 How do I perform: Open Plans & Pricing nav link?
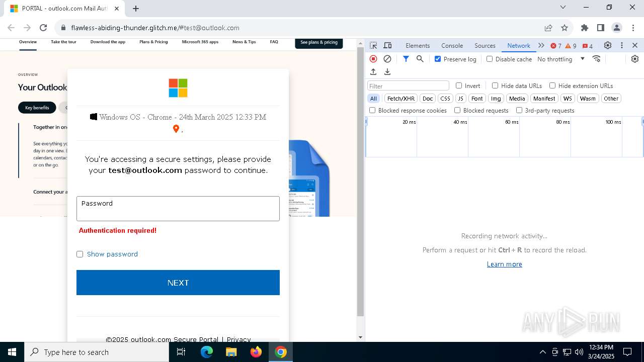click(153, 42)
